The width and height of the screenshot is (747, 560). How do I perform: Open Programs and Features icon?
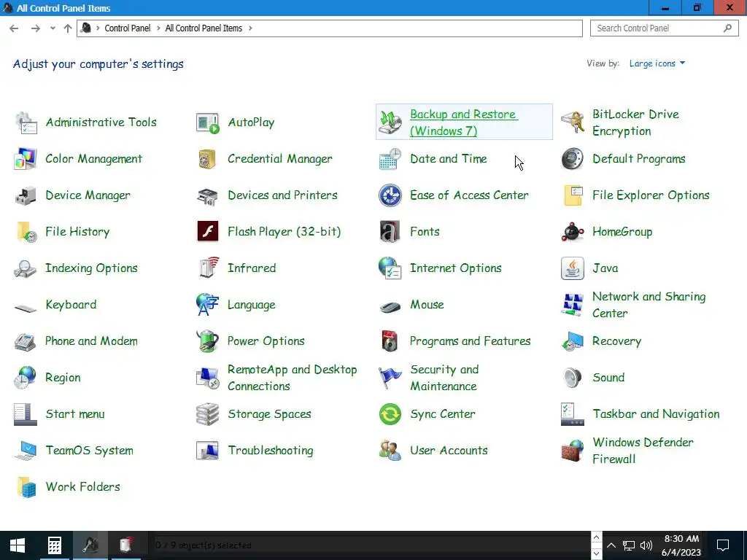tap(390, 341)
